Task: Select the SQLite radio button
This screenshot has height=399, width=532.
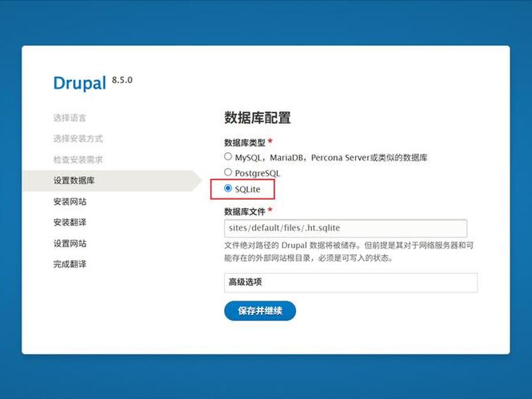Action: pos(228,188)
